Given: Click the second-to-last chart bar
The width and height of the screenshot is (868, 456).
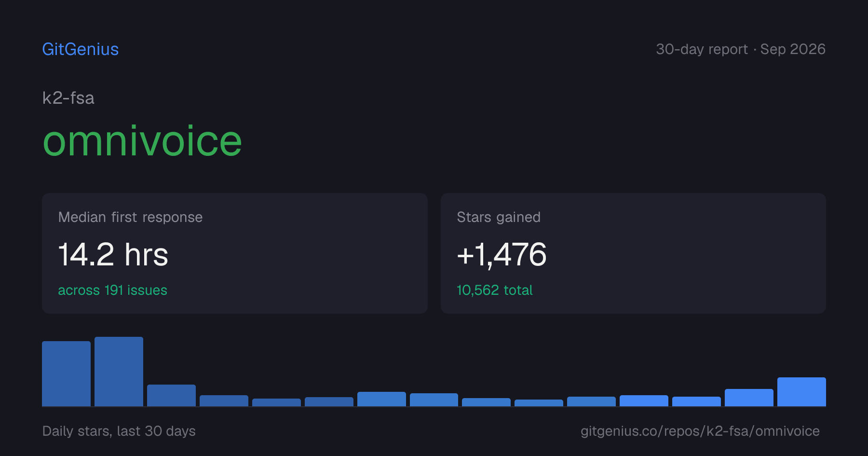Looking at the screenshot, I should point(749,398).
